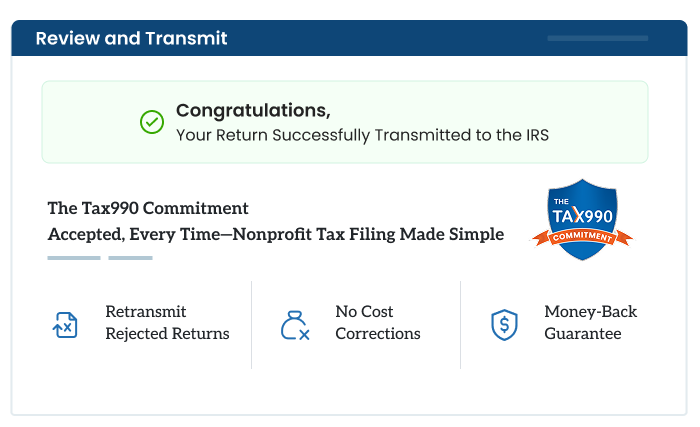Click the Retransmit Rejected Returns file icon

coord(65,324)
